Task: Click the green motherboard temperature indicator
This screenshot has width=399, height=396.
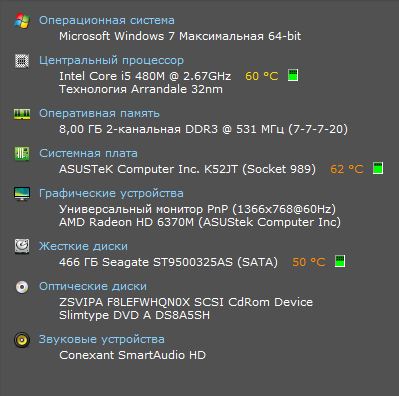Action: pyautogui.click(x=378, y=168)
